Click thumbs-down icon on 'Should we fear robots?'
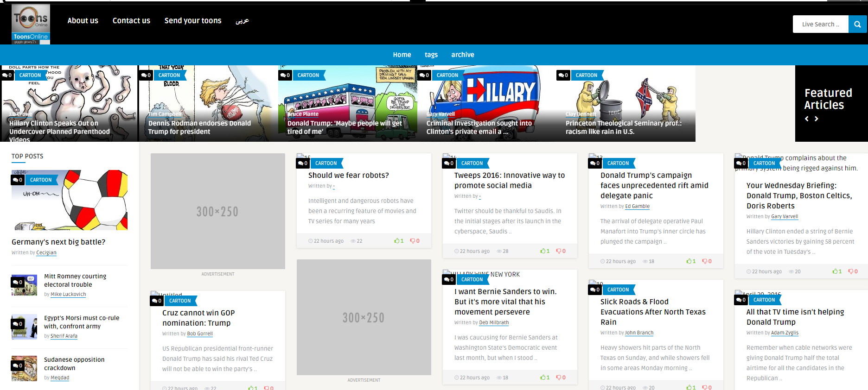Viewport: 868px width, 390px height. point(412,241)
